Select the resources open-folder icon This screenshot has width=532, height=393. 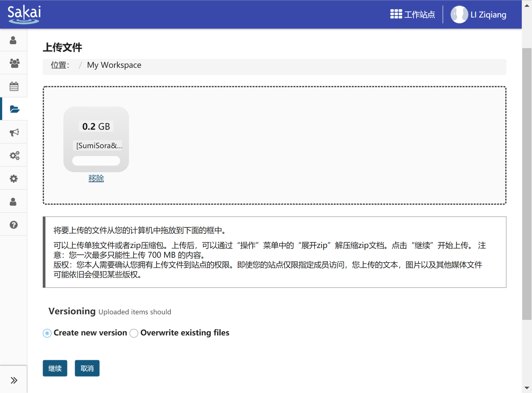[14, 109]
